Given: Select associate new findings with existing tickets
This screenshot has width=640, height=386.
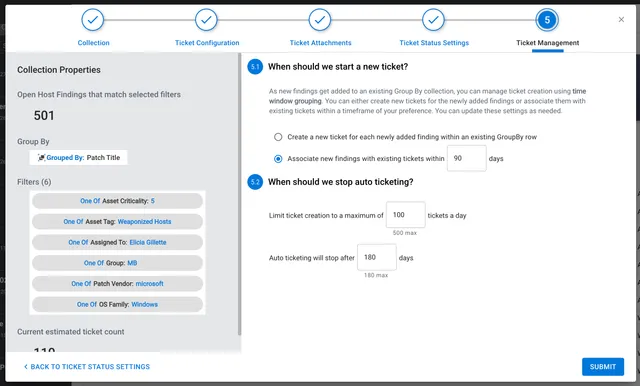Looking at the screenshot, I should click(x=278, y=159).
